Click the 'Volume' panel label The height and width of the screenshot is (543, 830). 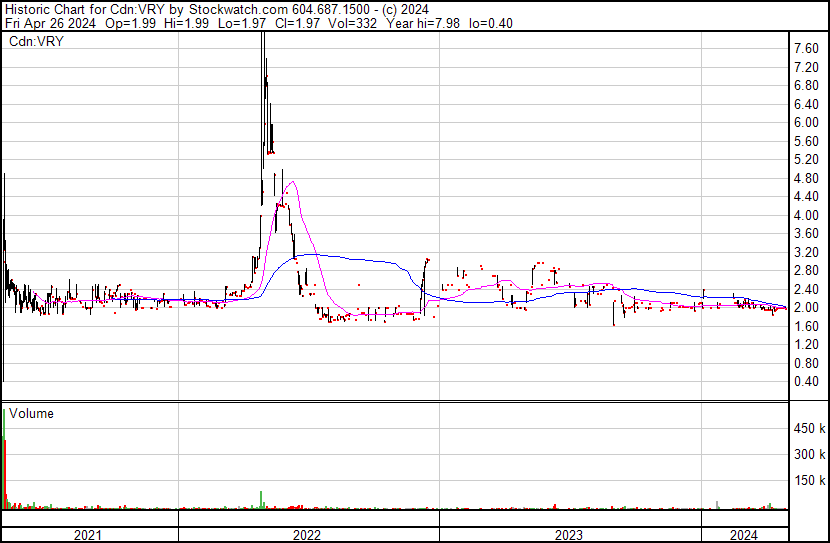(31, 413)
